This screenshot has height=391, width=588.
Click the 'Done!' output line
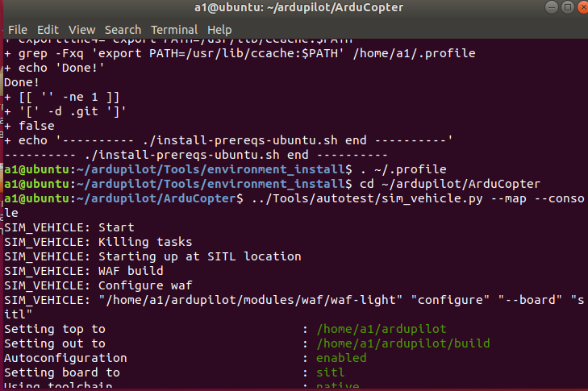[22, 82]
